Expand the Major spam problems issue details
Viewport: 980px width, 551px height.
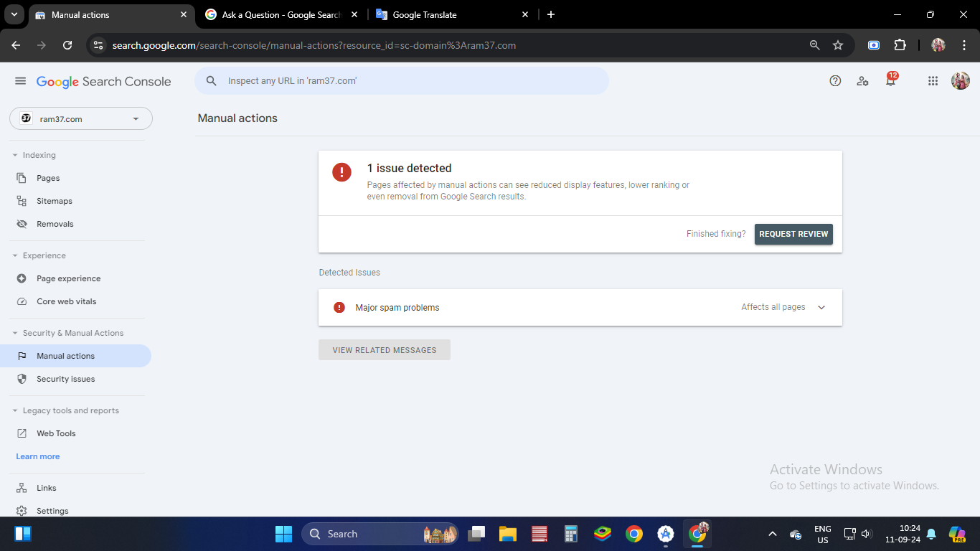821,307
